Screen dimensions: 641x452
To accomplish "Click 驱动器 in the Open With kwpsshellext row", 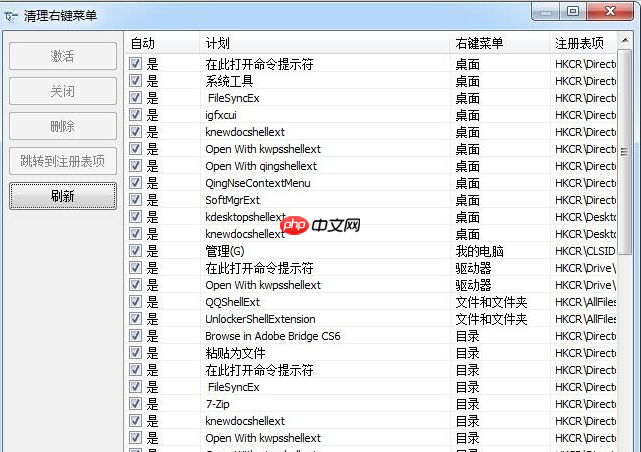I will pos(473,285).
